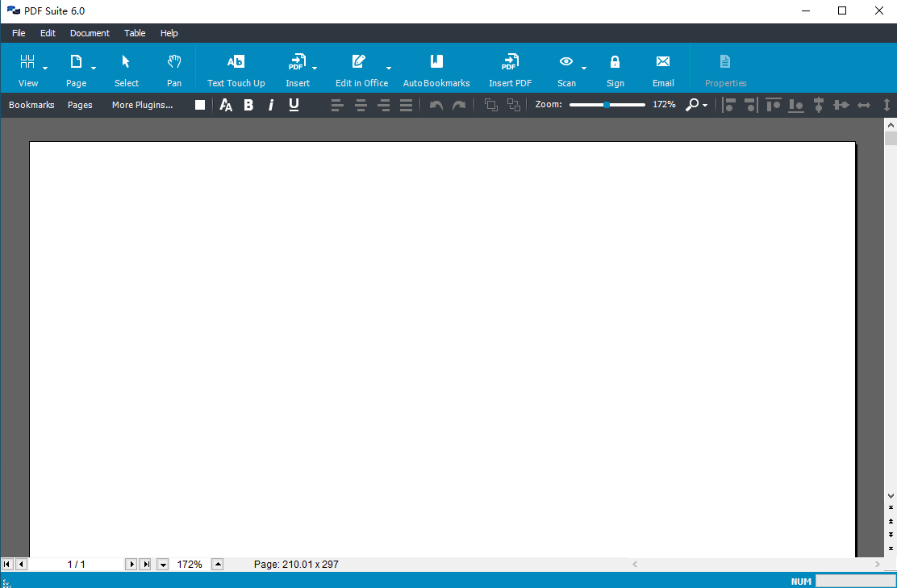Redo the last action
This screenshot has width=897, height=588.
tap(459, 105)
